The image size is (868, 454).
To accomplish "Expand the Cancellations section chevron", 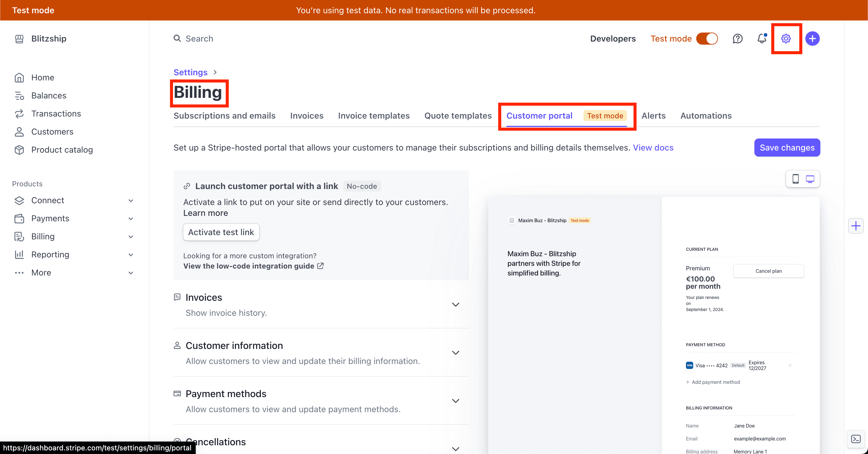I will pos(456,449).
